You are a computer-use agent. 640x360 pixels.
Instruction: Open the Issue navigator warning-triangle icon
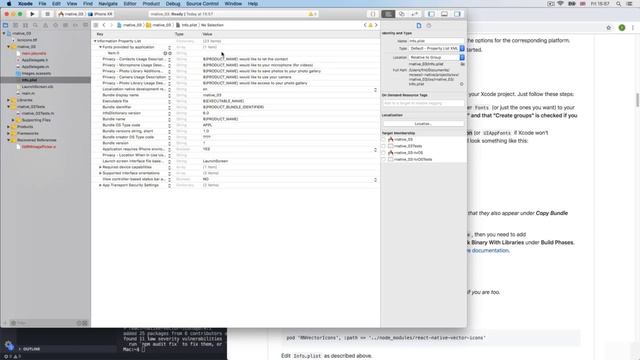(45, 25)
